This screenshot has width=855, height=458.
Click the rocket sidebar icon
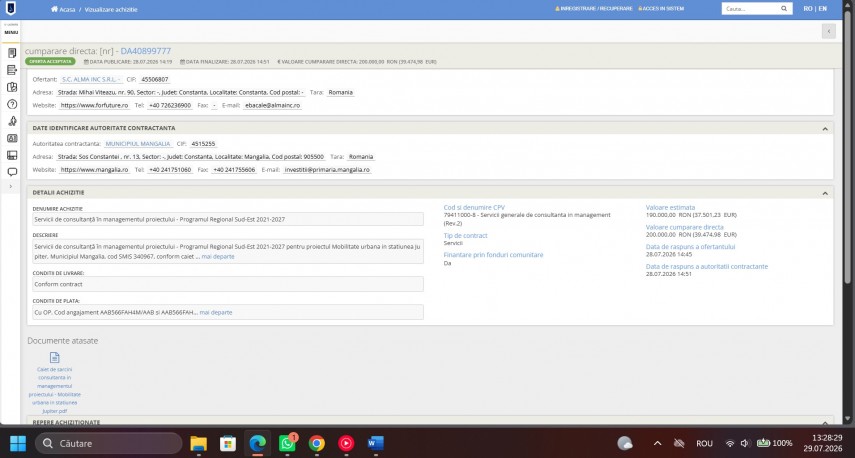[11, 121]
